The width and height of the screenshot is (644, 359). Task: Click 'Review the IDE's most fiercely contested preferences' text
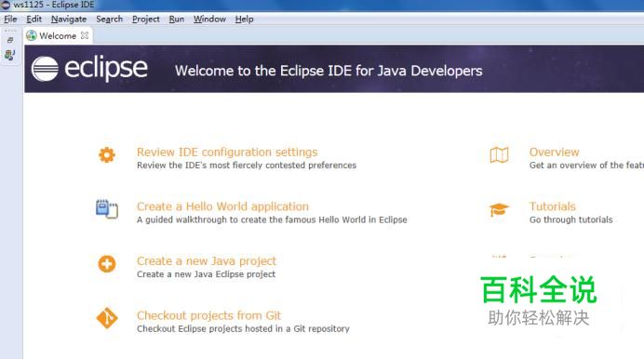tap(247, 166)
